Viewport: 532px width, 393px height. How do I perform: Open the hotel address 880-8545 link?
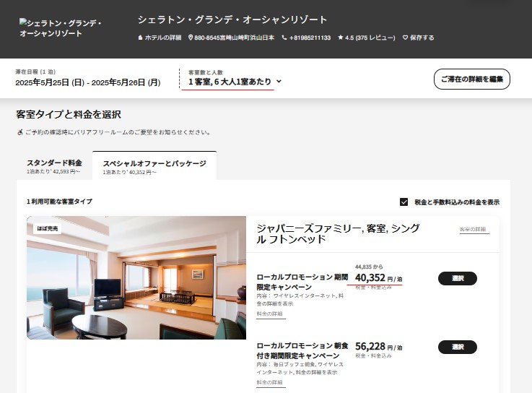(x=234, y=38)
